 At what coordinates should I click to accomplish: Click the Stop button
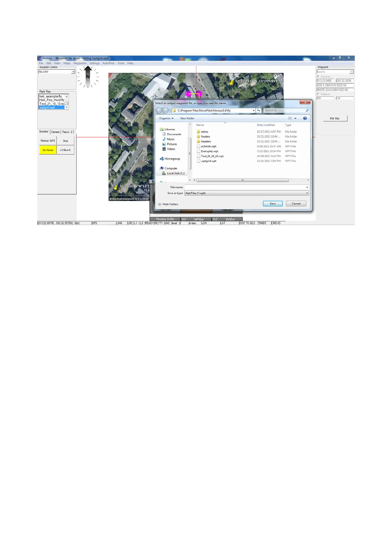click(65, 141)
